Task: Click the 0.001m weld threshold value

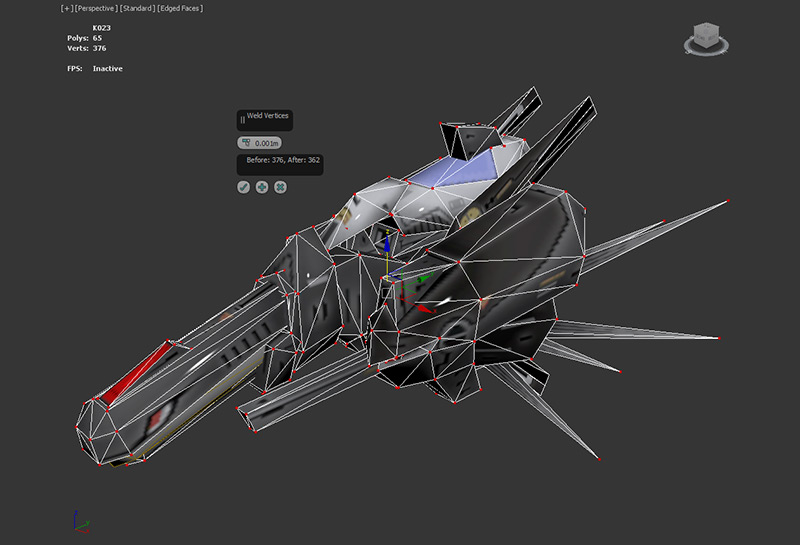Action: tap(266, 143)
